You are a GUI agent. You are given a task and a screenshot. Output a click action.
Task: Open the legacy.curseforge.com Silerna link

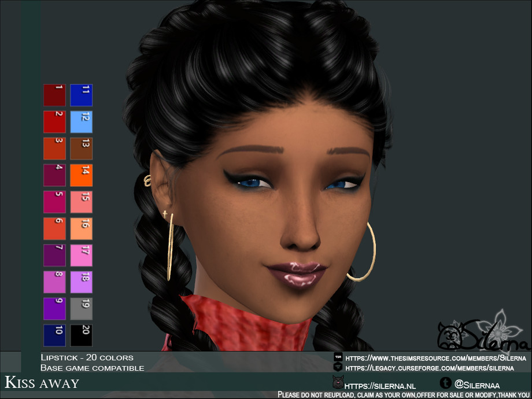429,367
